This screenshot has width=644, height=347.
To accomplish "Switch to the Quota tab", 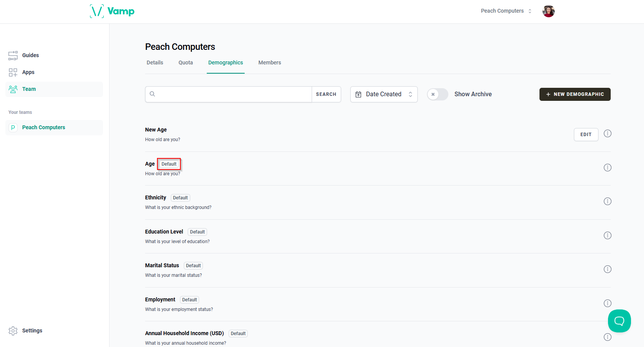I will tap(186, 62).
